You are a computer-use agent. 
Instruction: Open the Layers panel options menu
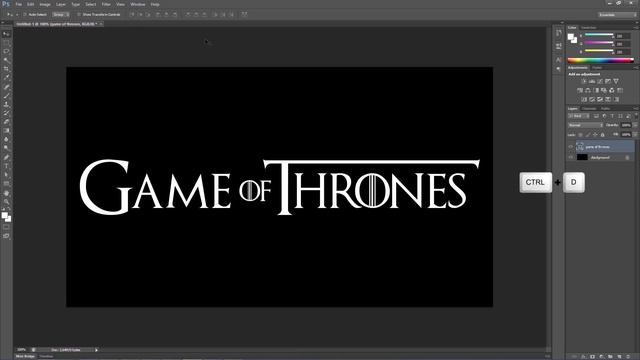[636, 109]
